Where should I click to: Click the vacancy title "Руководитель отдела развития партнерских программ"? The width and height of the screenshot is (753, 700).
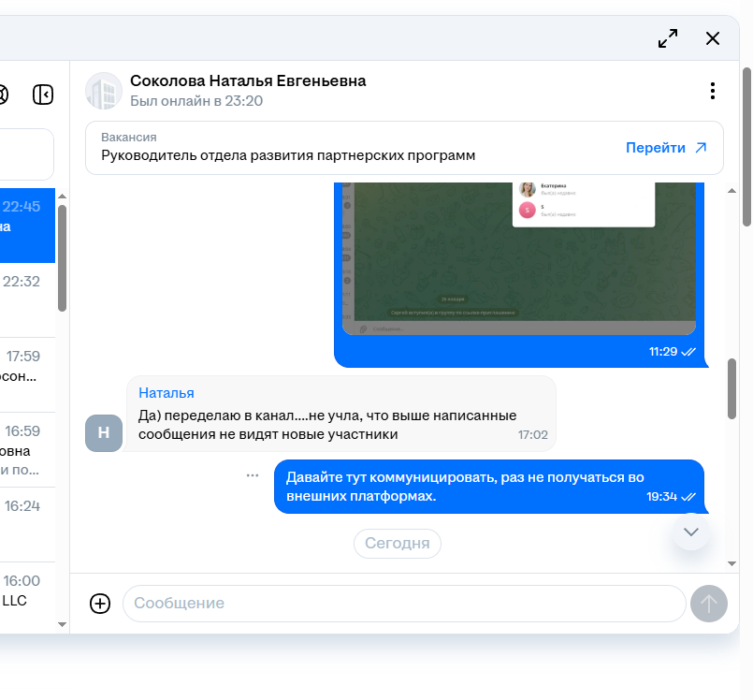[x=288, y=155]
